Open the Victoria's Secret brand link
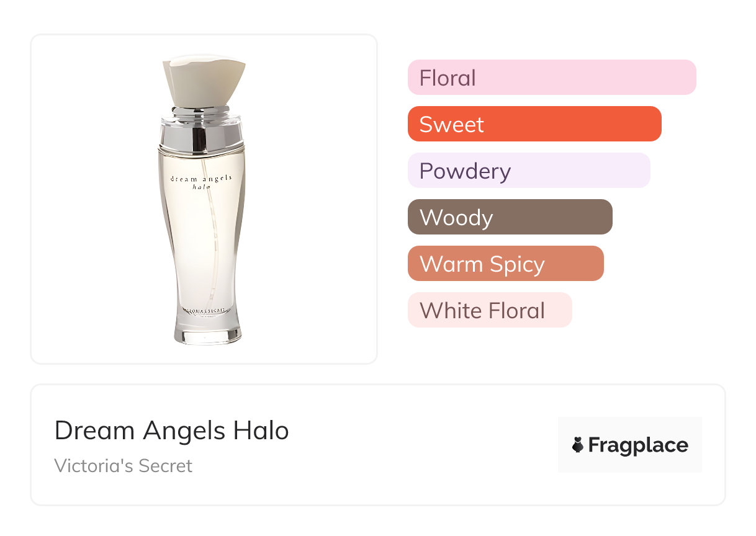 pyautogui.click(x=124, y=465)
